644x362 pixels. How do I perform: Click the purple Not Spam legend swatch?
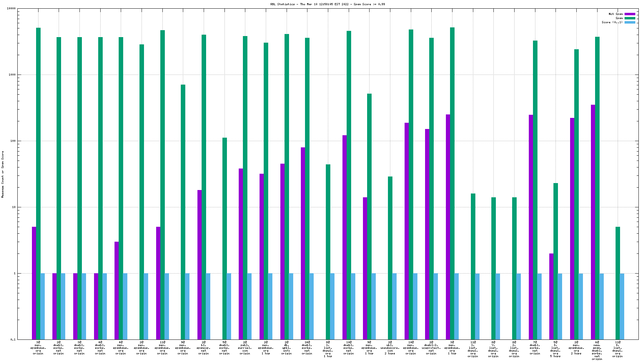point(630,14)
